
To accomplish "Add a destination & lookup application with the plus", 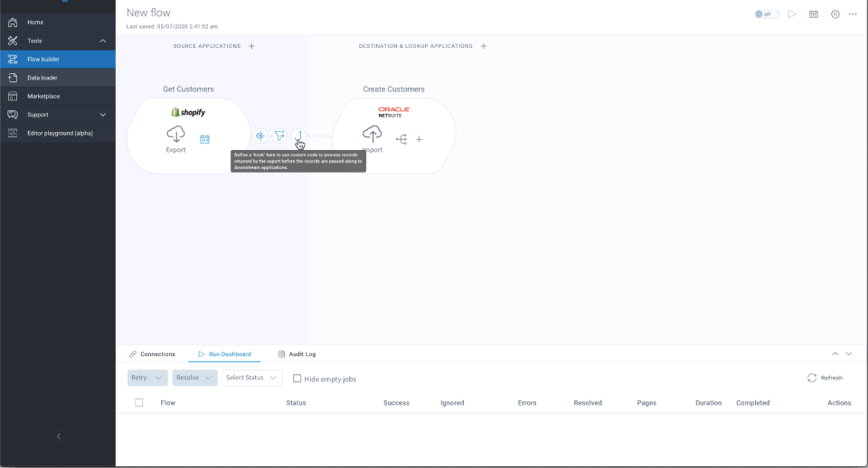I will [483, 46].
